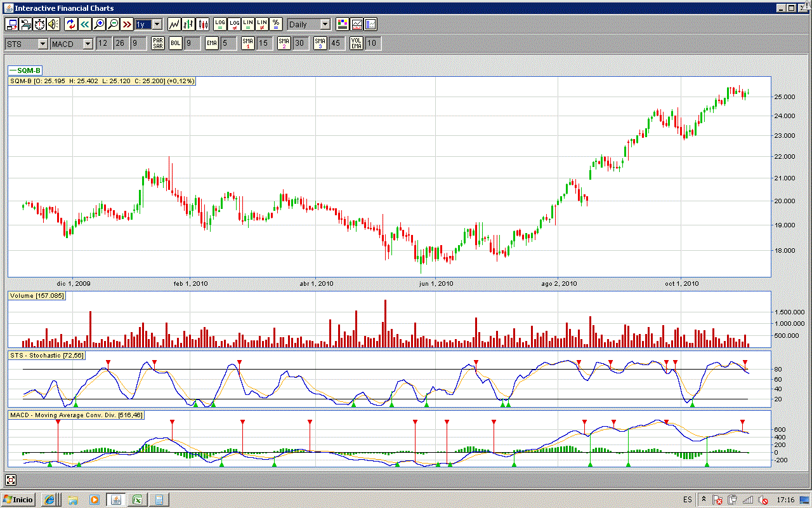Toggle the Parabolic SAR overlay
Image resolution: width=812 pixels, height=508 pixels.
[158, 43]
